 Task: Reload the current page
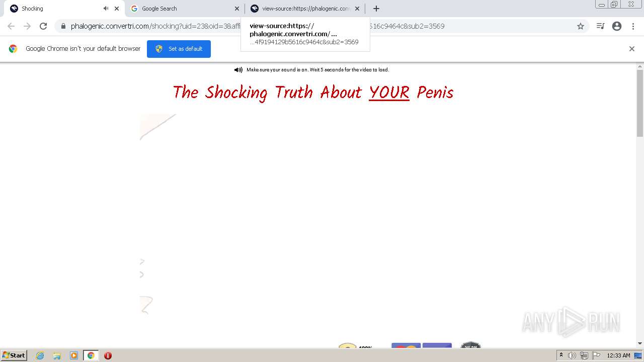pyautogui.click(x=43, y=26)
